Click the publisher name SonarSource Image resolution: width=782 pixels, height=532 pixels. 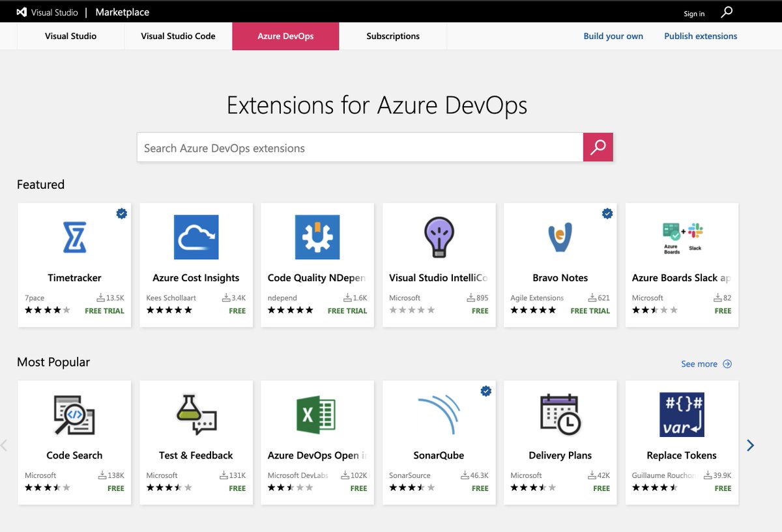click(409, 475)
